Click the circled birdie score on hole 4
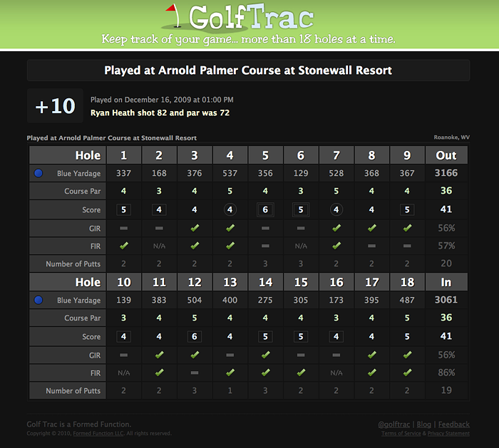 click(x=230, y=209)
